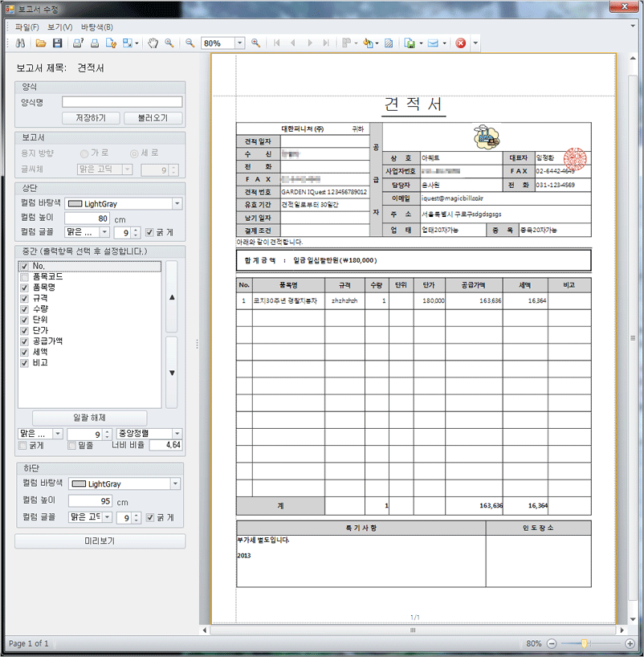Click the open folder toolbar icon
644x657 pixels.
point(41,43)
